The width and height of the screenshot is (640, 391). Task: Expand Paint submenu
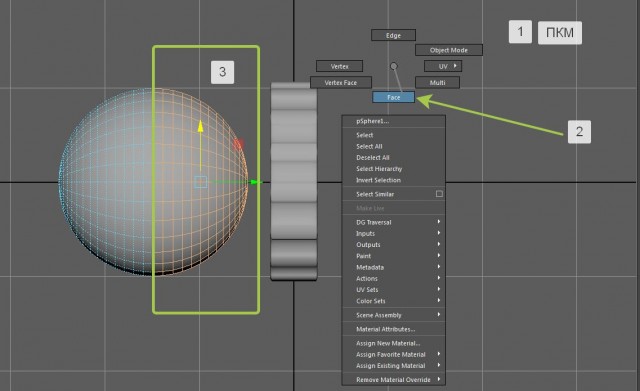point(393,256)
